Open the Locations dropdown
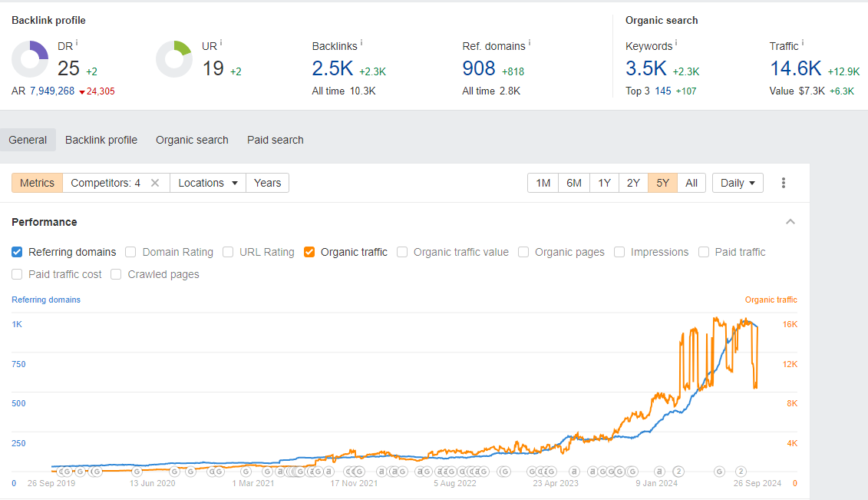Viewport: 868px width, 500px height. [207, 183]
